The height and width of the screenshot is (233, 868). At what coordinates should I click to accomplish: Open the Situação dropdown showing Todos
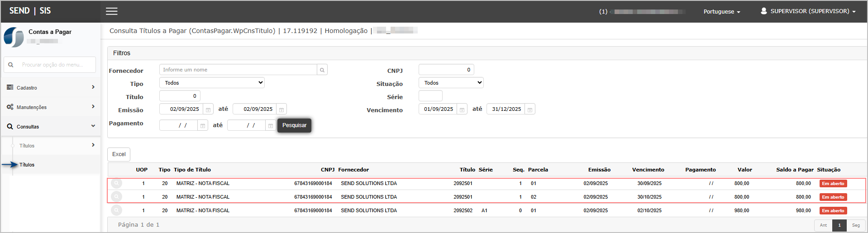[451, 83]
